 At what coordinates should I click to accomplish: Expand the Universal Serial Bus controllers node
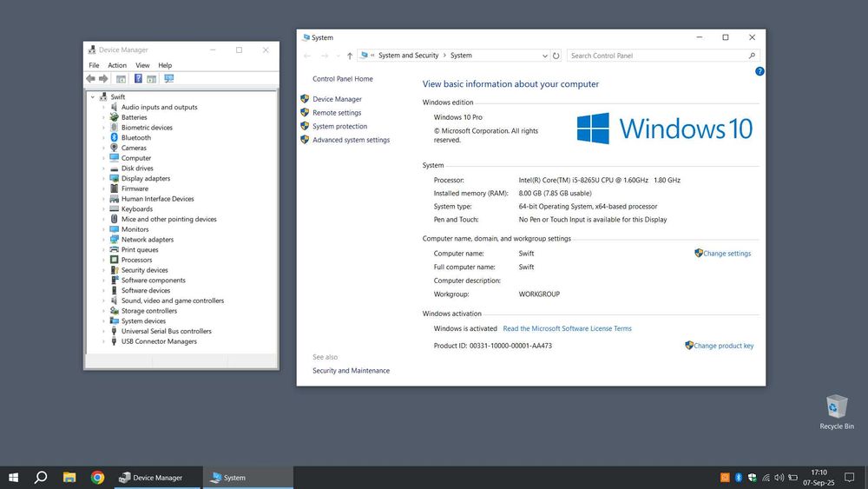(x=103, y=331)
